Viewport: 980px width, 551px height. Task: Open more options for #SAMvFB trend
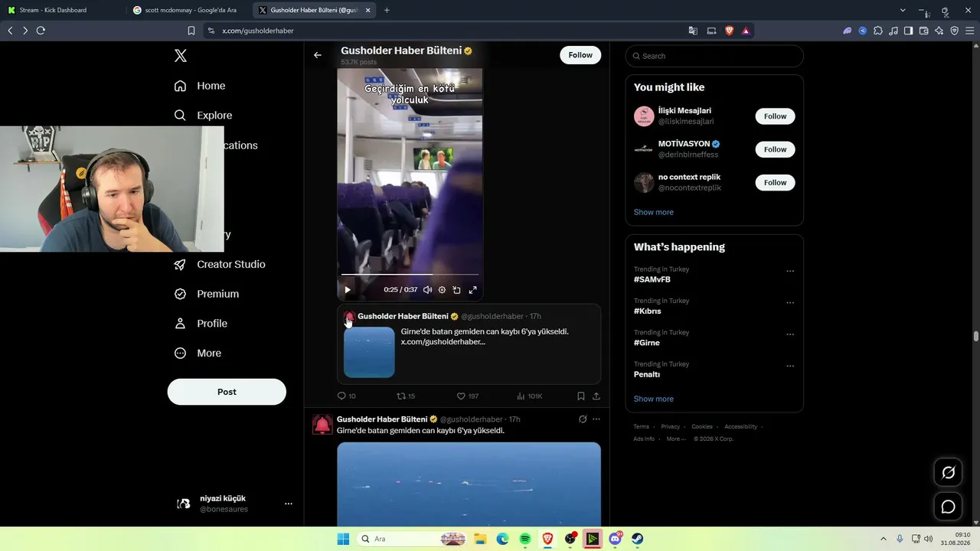790,271
